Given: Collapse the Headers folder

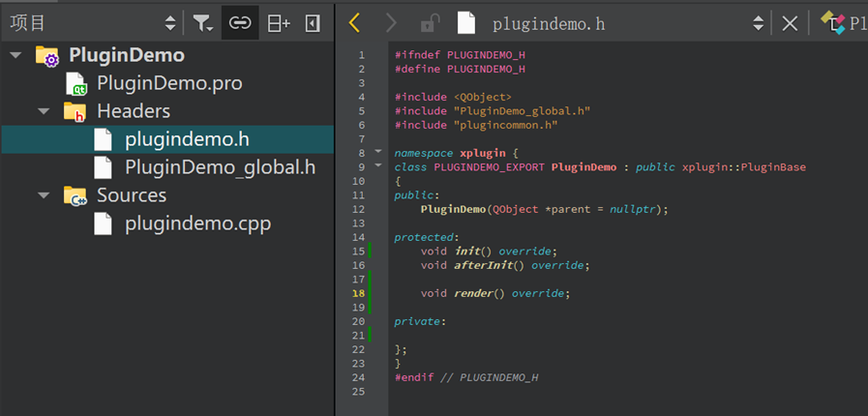Looking at the screenshot, I should pos(44,111).
